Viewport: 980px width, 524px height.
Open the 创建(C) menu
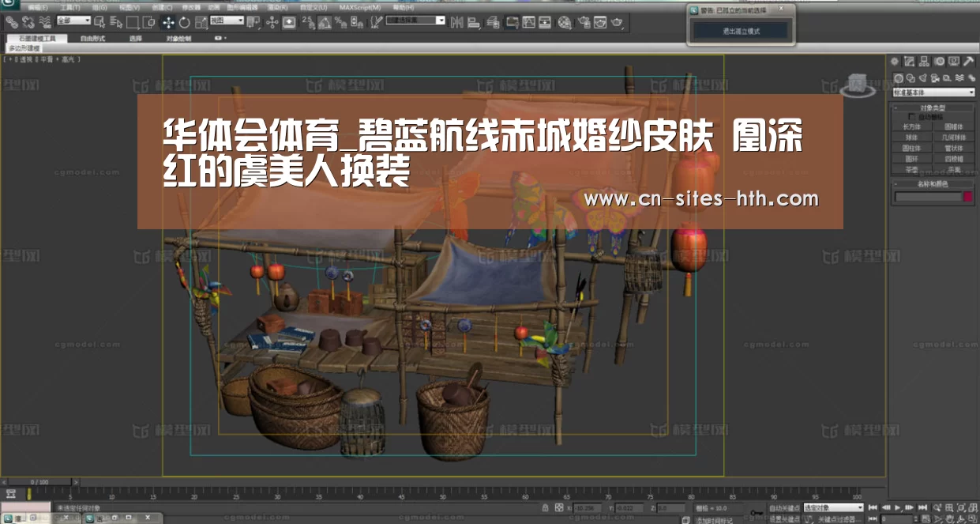click(x=162, y=7)
